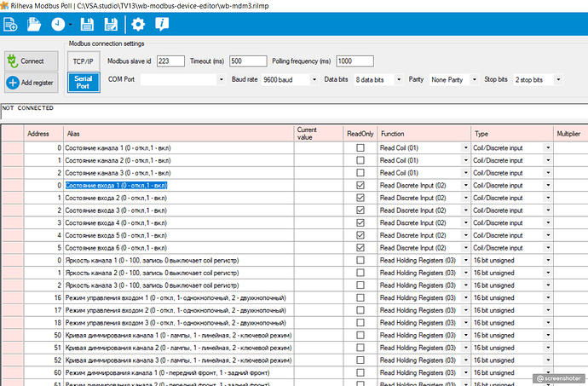Click the NOT CONNECTED status log box
The image size is (588, 386).
coord(294,111)
